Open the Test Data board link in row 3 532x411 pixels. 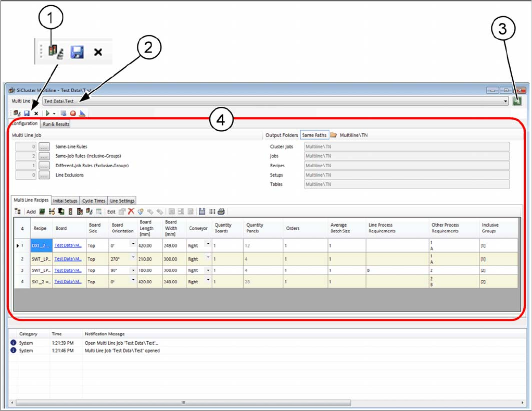pyautogui.click(x=68, y=270)
